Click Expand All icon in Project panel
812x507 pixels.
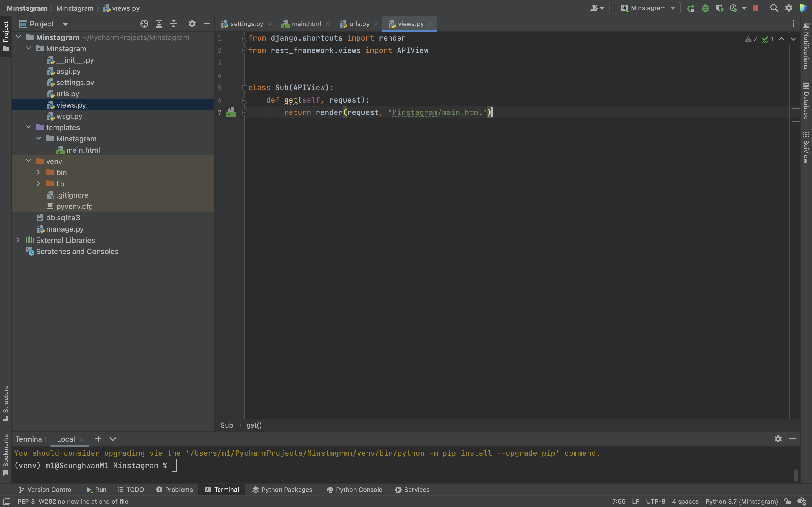pyautogui.click(x=159, y=24)
